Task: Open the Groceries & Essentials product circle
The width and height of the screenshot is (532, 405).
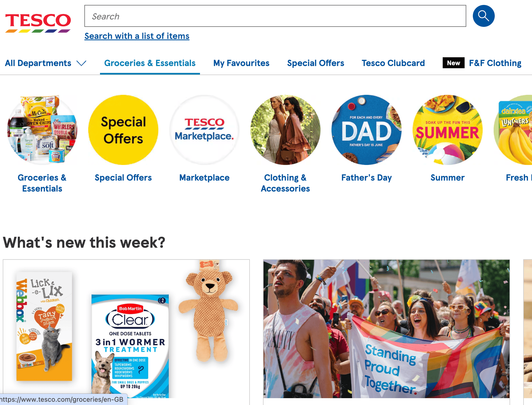Action: (x=42, y=130)
